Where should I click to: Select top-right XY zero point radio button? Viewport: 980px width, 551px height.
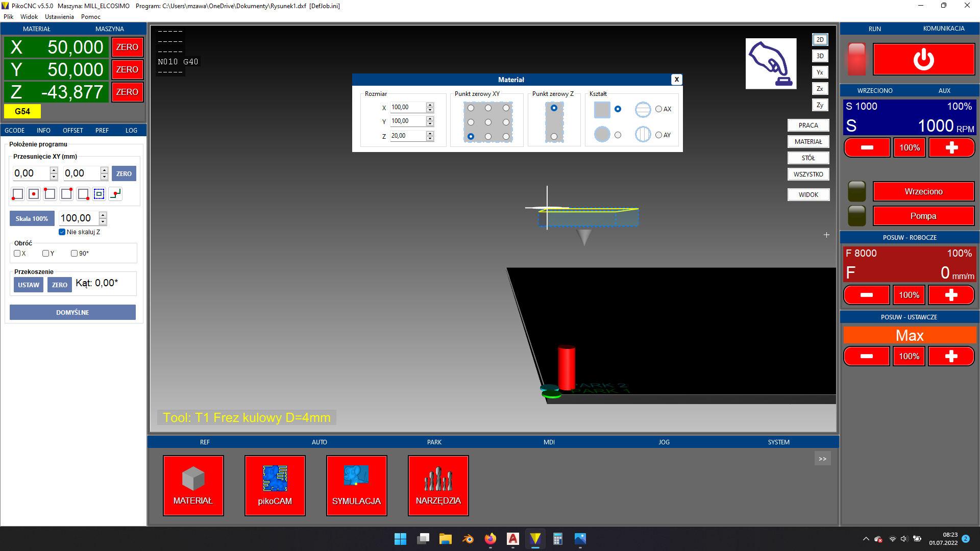click(x=506, y=108)
